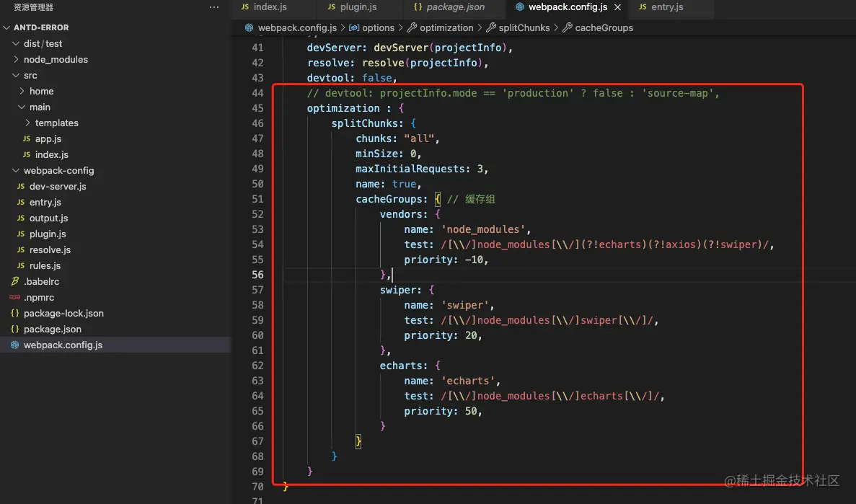
Task: Open rules.js in the file tree
Action: pyautogui.click(x=45, y=265)
